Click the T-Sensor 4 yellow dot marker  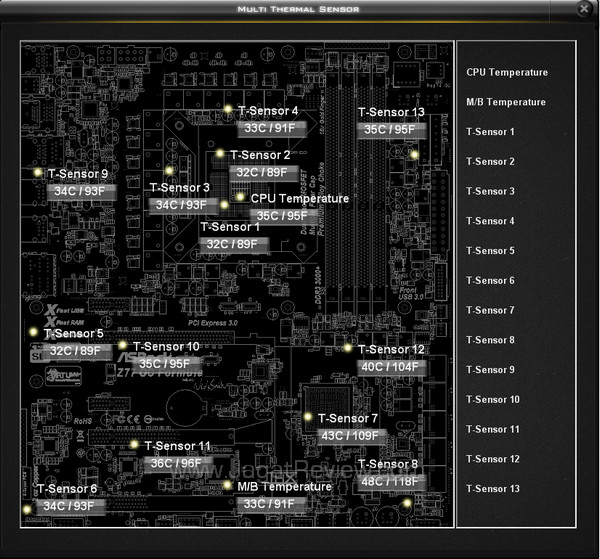coord(228,109)
